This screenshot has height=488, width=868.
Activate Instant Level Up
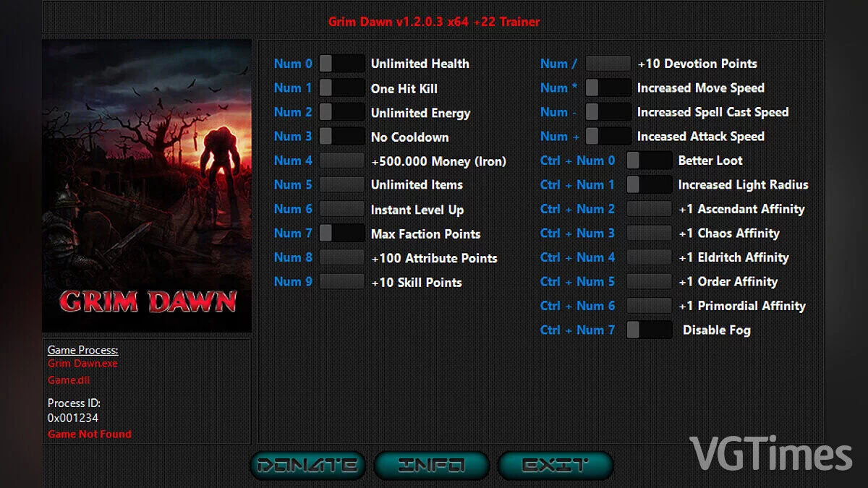pyautogui.click(x=341, y=209)
